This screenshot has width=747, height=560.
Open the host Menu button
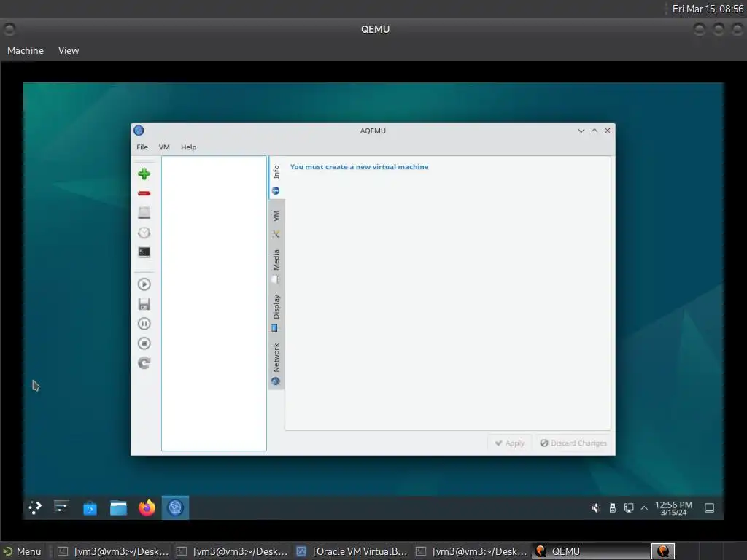point(23,551)
